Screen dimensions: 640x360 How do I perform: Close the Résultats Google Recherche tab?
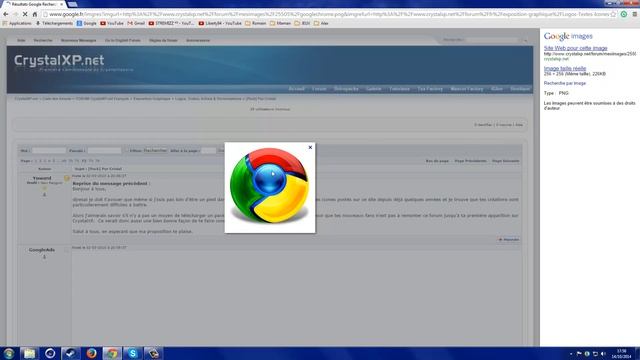tap(62, 4)
